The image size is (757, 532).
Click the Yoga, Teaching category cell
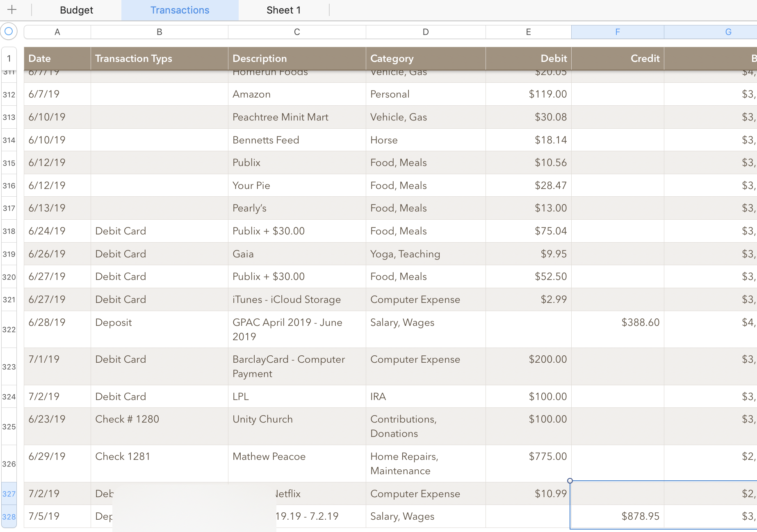(426, 254)
